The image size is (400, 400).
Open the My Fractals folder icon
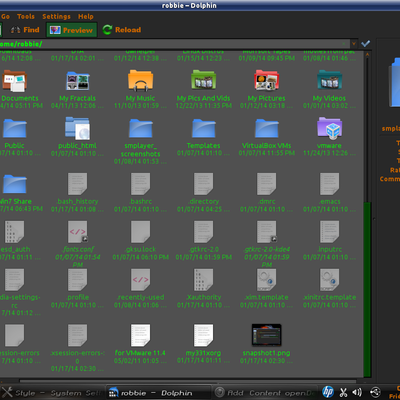[77, 81]
